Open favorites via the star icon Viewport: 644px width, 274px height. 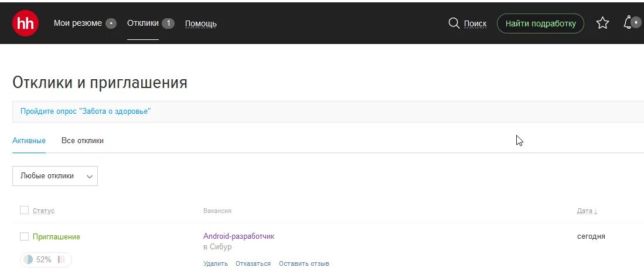coord(602,23)
